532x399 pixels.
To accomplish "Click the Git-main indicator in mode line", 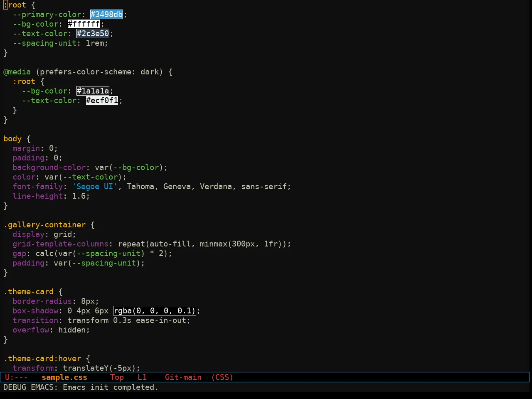I will (x=183, y=377).
